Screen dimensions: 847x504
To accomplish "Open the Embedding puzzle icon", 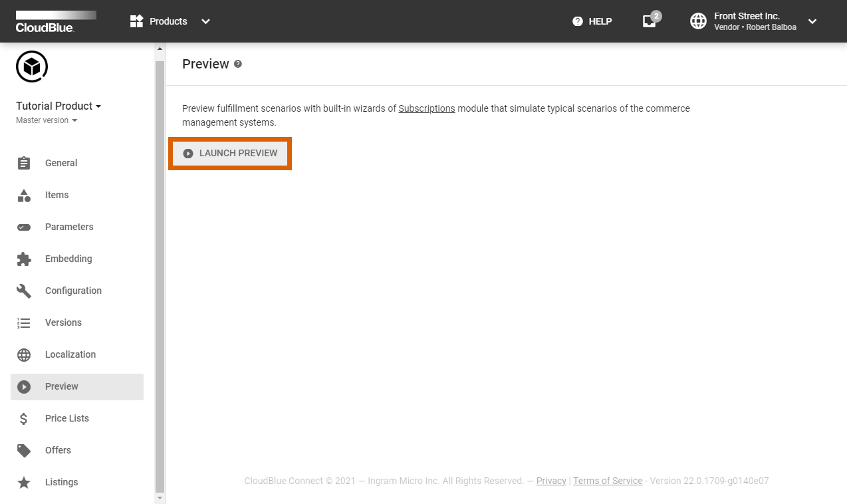I will [x=25, y=259].
